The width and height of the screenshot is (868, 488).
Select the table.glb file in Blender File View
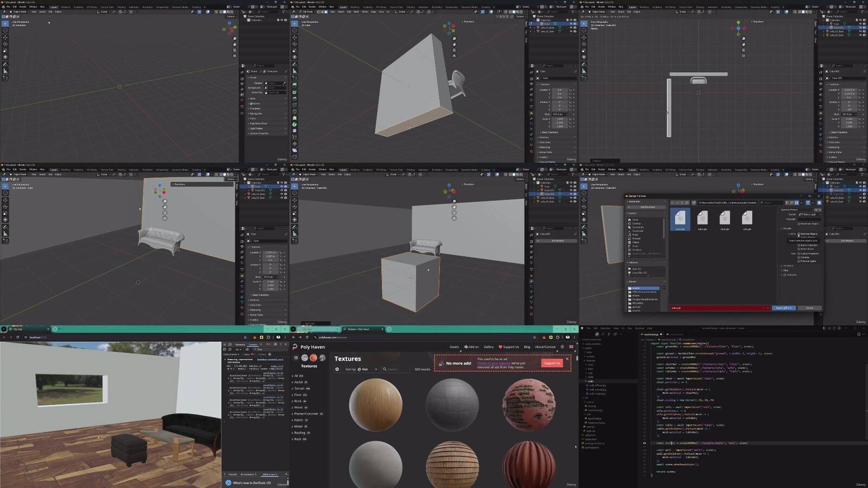point(703,220)
